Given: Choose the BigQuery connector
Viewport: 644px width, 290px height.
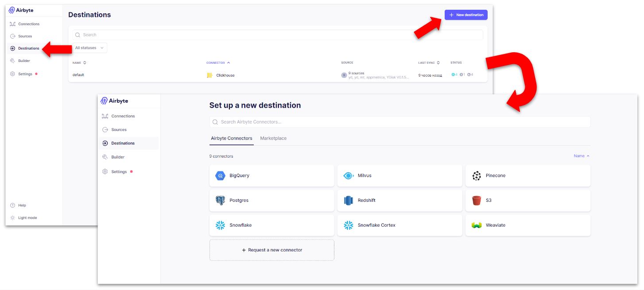Looking at the screenshot, I should tap(272, 176).
